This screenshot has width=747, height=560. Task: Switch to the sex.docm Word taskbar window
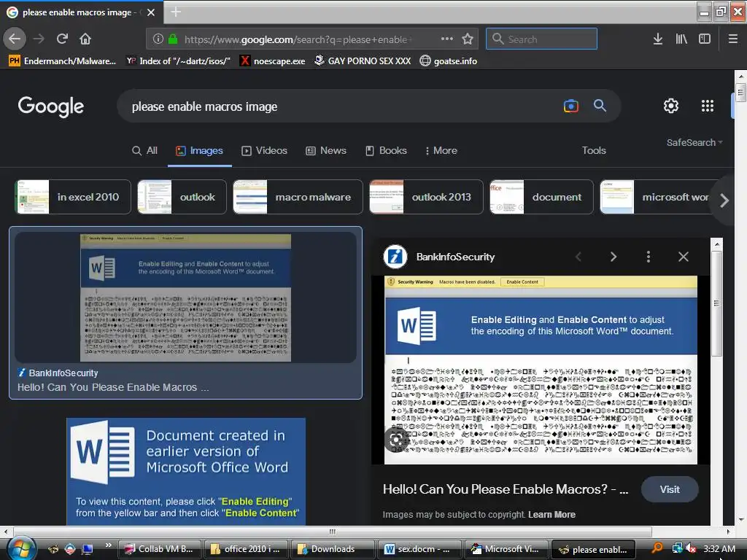coord(419,549)
